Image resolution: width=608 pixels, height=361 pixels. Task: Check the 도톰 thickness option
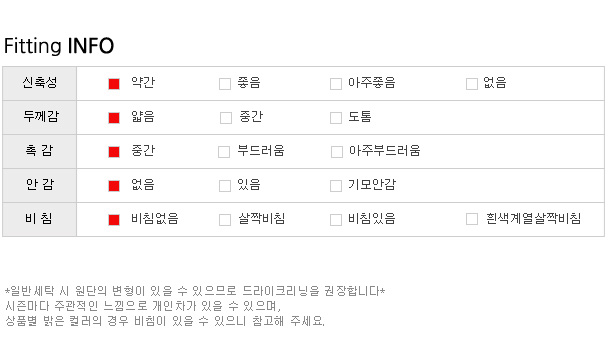(336, 118)
